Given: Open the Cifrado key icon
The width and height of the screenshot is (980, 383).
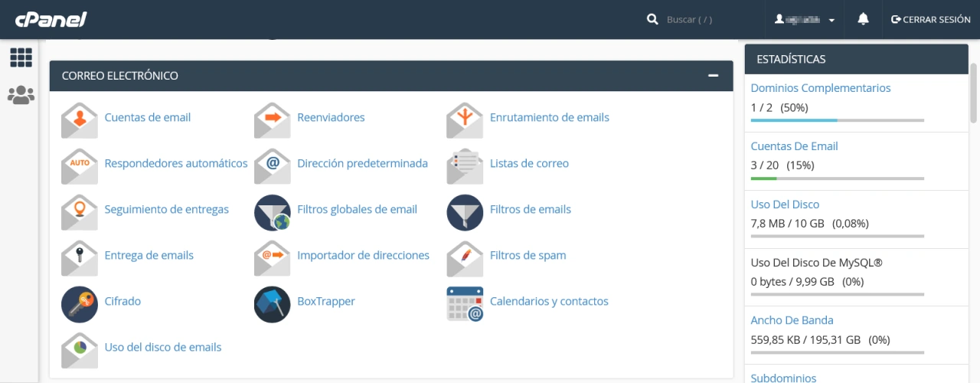Looking at the screenshot, I should 80,304.
